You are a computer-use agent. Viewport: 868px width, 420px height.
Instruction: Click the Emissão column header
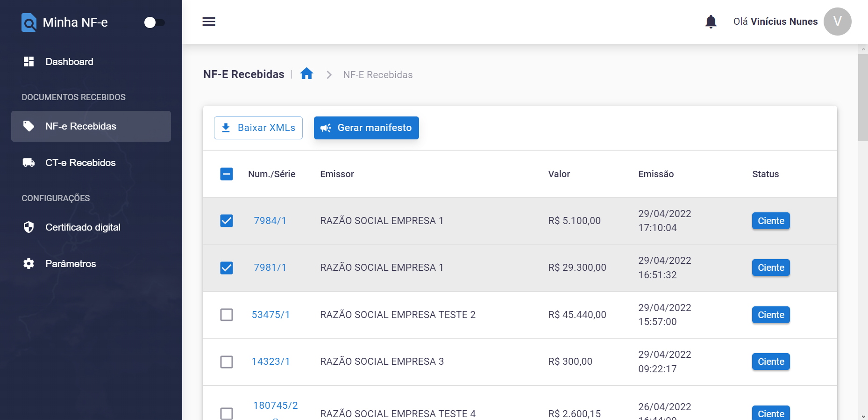pyautogui.click(x=656, y=174)
